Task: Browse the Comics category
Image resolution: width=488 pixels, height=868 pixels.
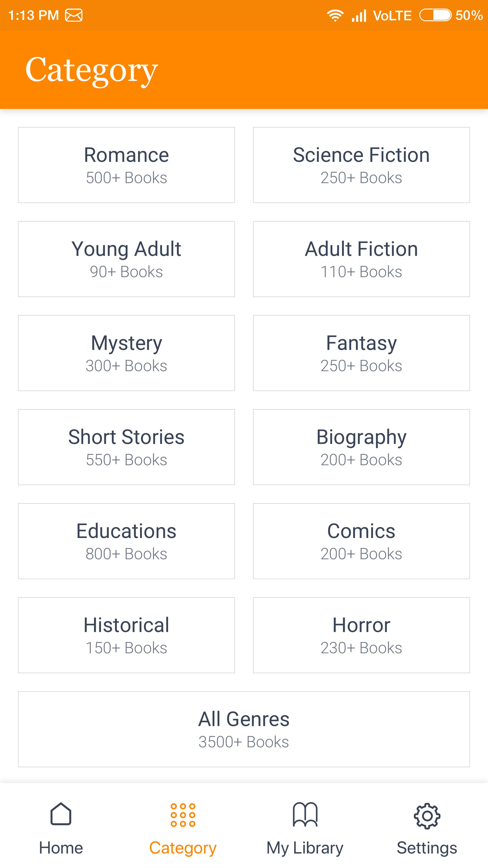Action: (x=361, y=541)
